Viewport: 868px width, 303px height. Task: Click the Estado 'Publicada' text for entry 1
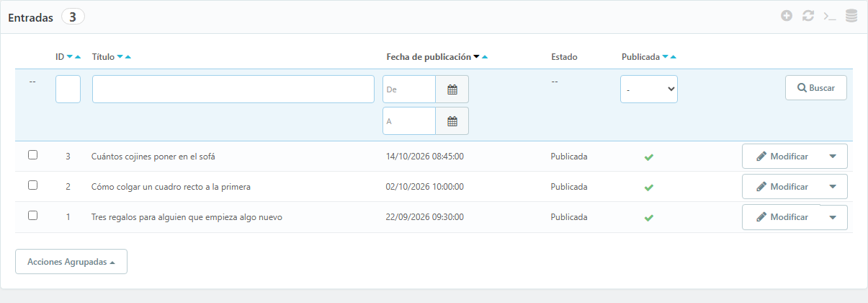click(x=569, y=217)
